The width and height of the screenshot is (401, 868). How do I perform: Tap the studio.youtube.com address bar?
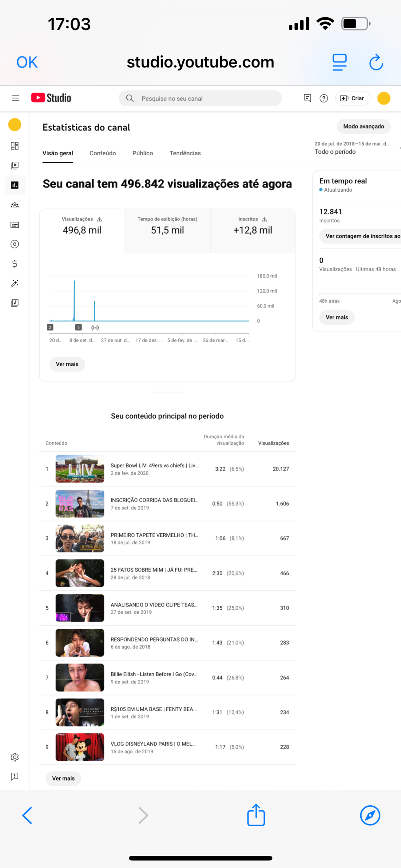[x=200, y=62]
